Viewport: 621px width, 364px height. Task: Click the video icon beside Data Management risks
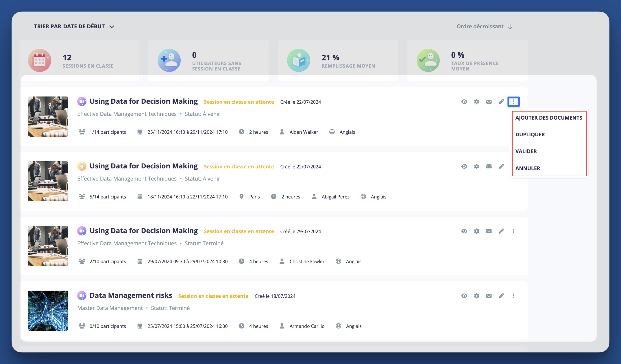point(82,296)
